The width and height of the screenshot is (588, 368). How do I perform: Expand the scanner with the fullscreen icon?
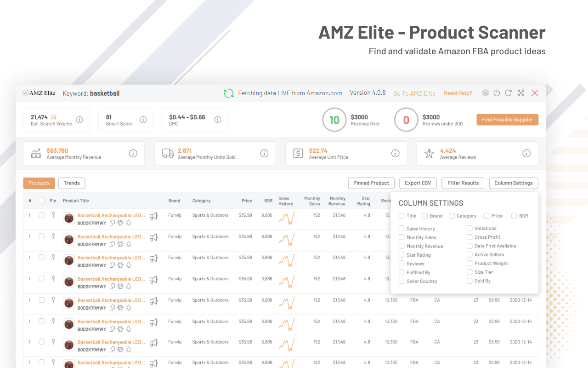[521, 93]
